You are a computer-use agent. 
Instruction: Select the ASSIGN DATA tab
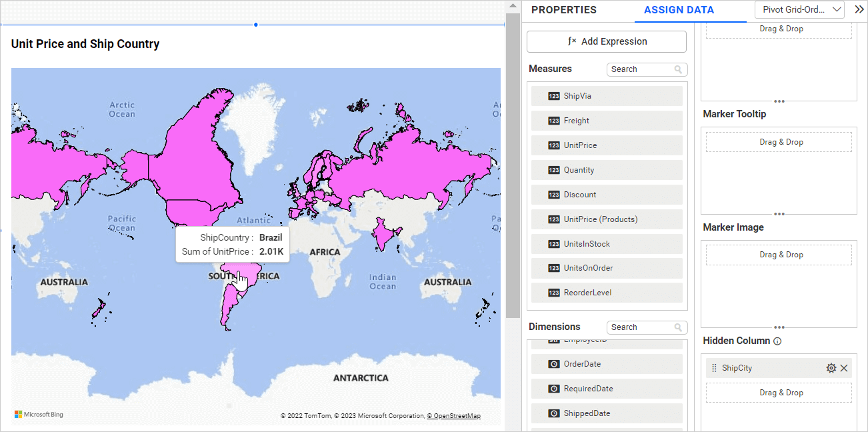coord(679,10)
